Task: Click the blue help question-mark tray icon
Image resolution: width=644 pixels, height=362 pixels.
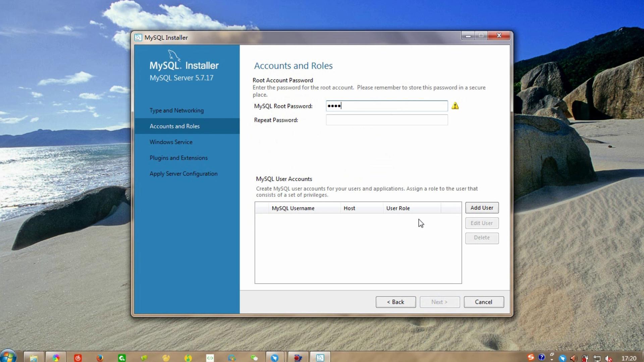Action: coord(541,357)
